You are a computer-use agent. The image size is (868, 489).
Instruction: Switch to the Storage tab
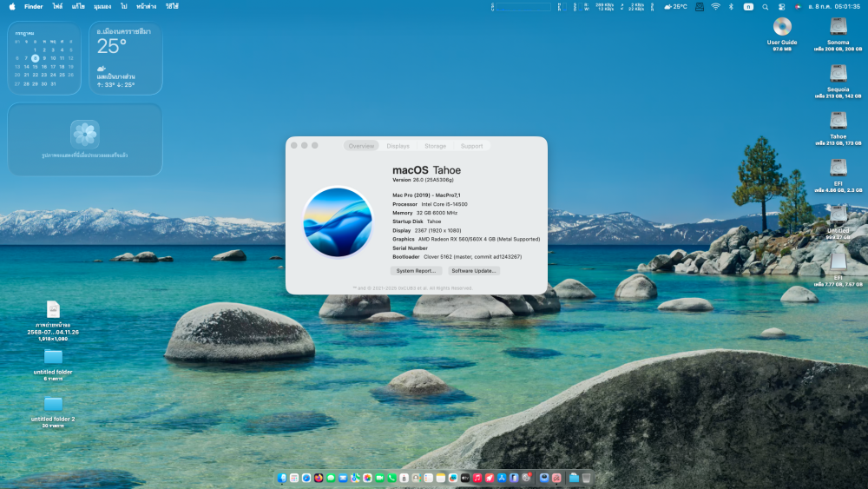point(435,146)
